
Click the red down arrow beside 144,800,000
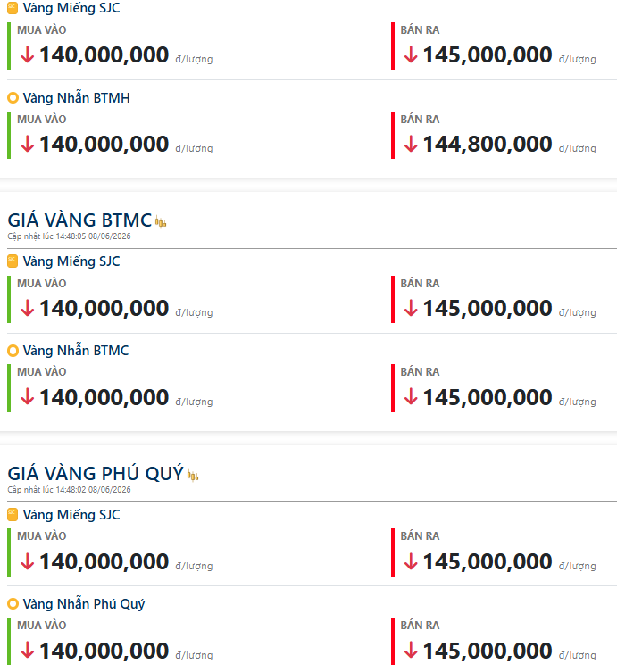click(411, 144)
